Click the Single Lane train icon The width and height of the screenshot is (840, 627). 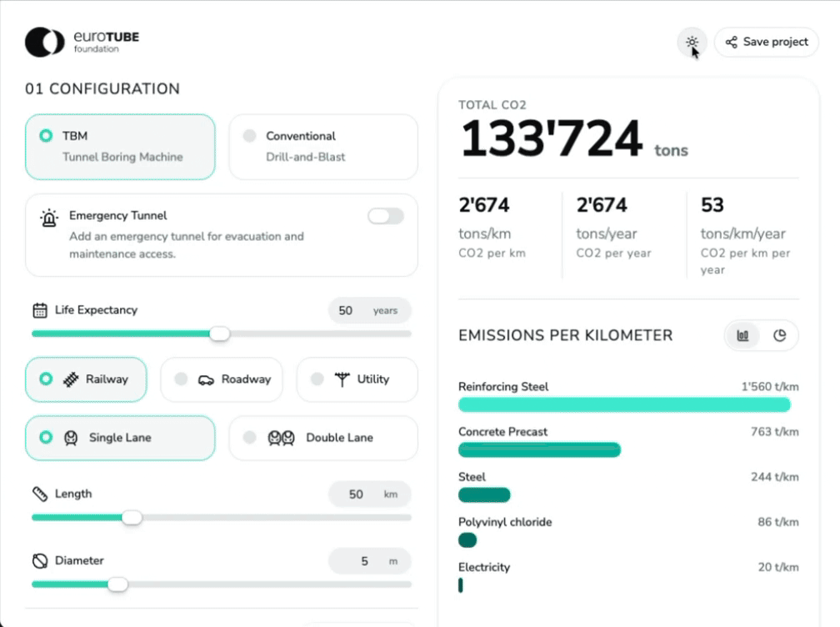point(71,438)
